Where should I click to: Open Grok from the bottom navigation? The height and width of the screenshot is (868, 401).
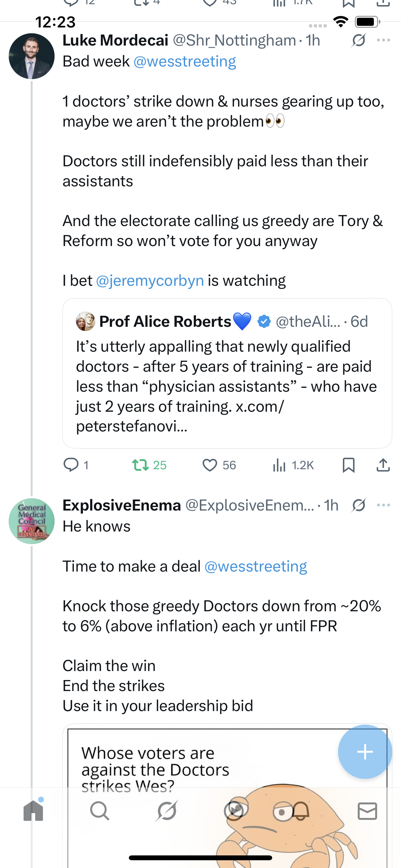(167, 811)
